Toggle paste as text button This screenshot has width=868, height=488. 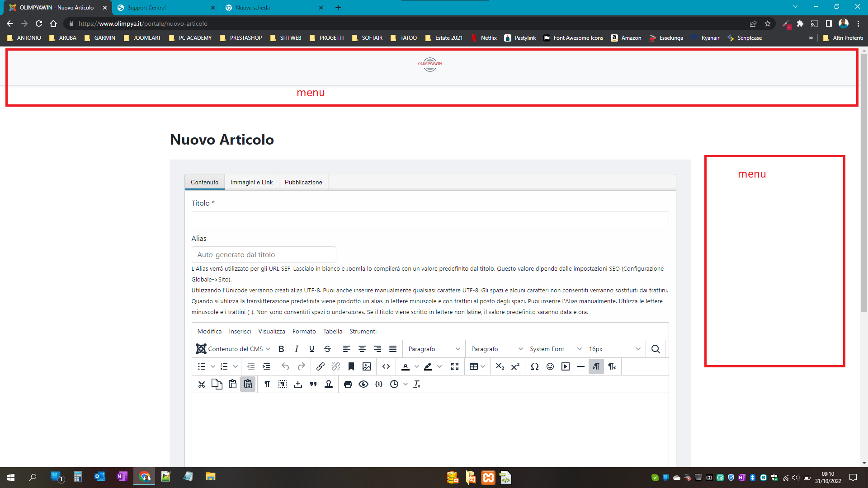[x=248, y=384]
